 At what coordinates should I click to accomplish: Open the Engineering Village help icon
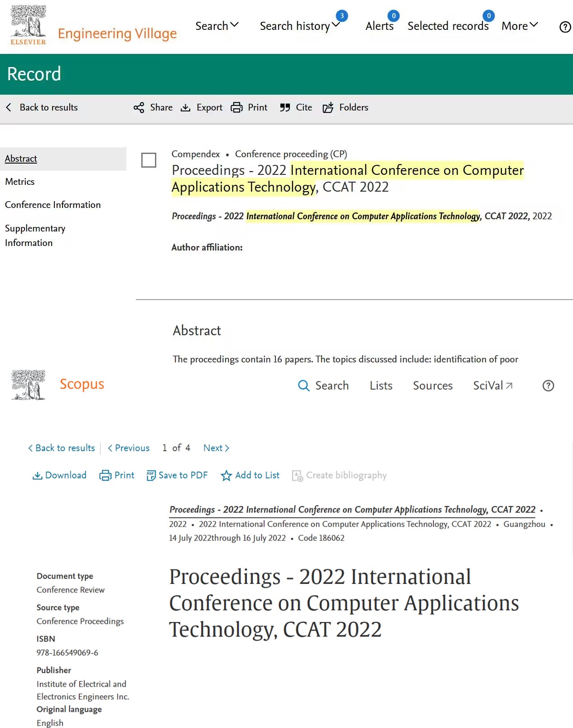tap(565, 27)
